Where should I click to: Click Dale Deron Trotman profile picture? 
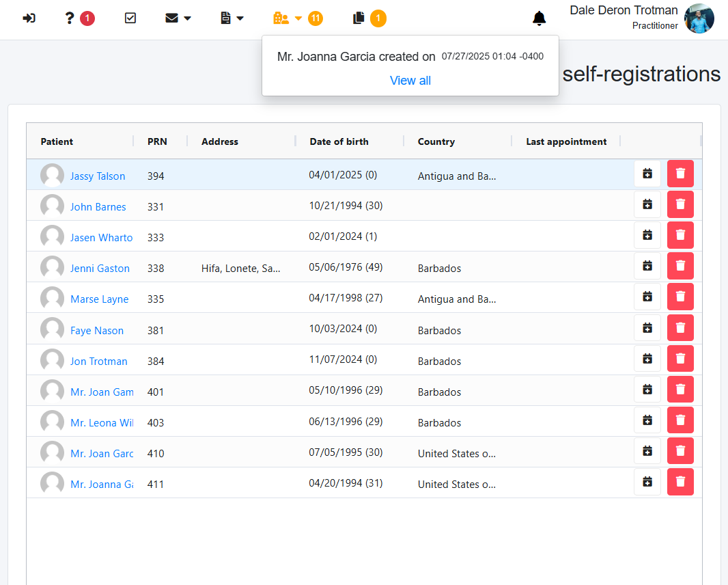coord(699,18)
